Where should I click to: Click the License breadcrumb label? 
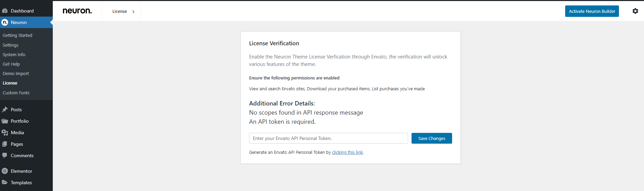point(119,11)
